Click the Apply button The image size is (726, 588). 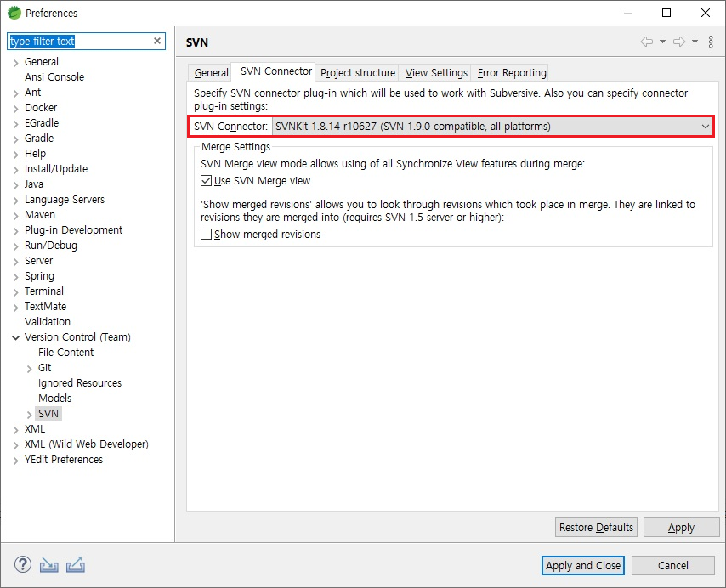pyautogui.click(x=681, y=528)
